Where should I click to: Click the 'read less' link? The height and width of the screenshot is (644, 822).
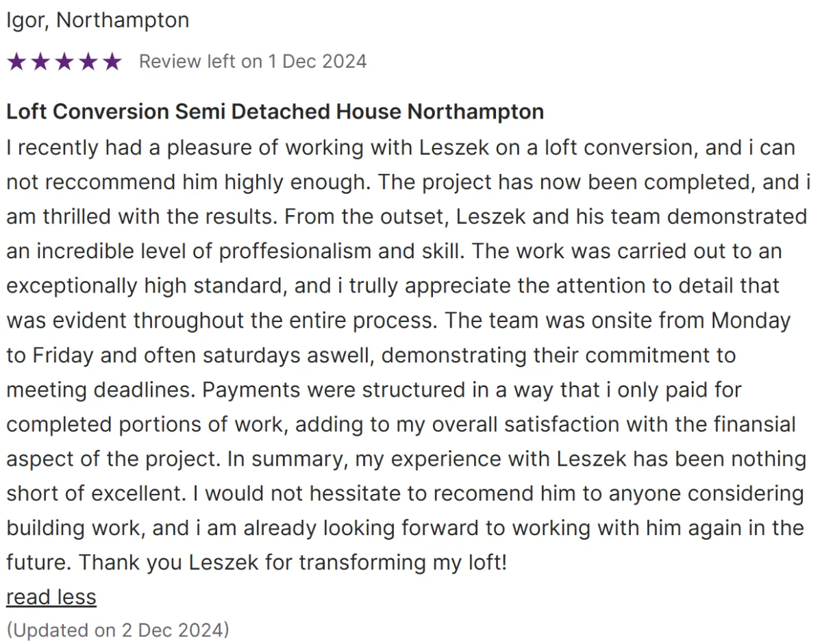pyautogui.click(x=51, y=597)
